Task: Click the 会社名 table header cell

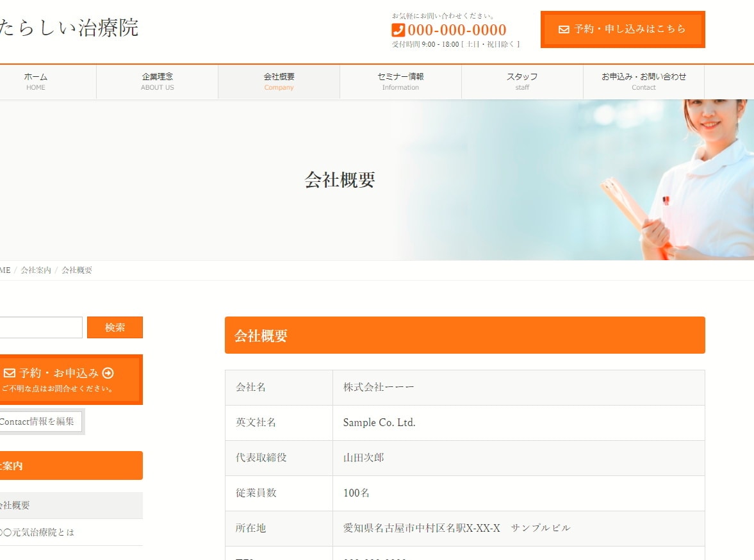Action: coord(279,387)
